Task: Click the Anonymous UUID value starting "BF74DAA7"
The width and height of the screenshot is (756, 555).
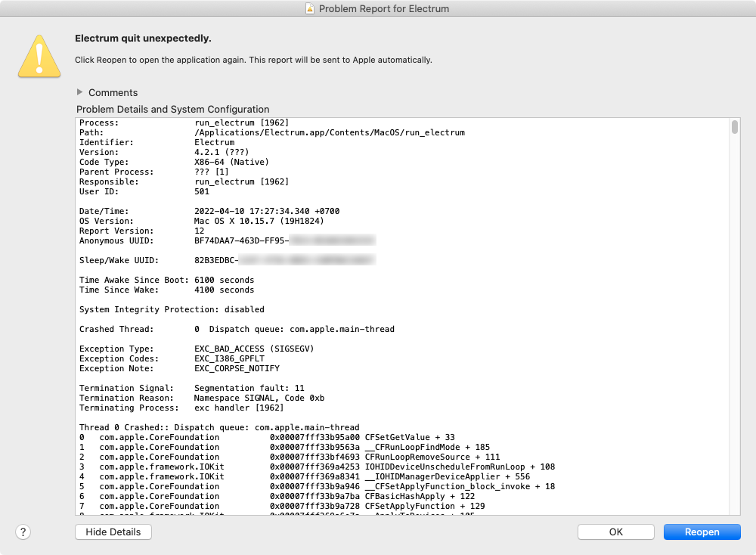Action: coord(285,240)
